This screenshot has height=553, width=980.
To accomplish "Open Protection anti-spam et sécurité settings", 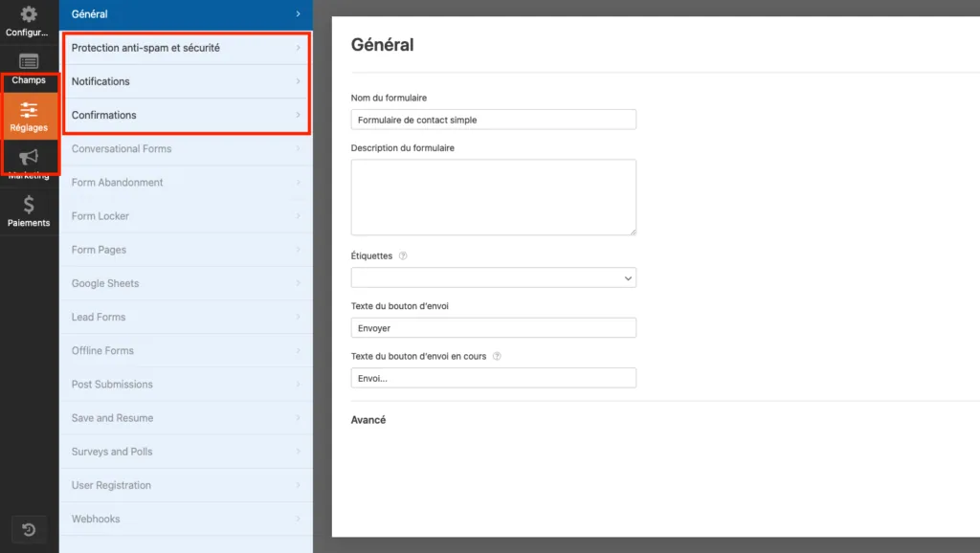I will 186,48.
